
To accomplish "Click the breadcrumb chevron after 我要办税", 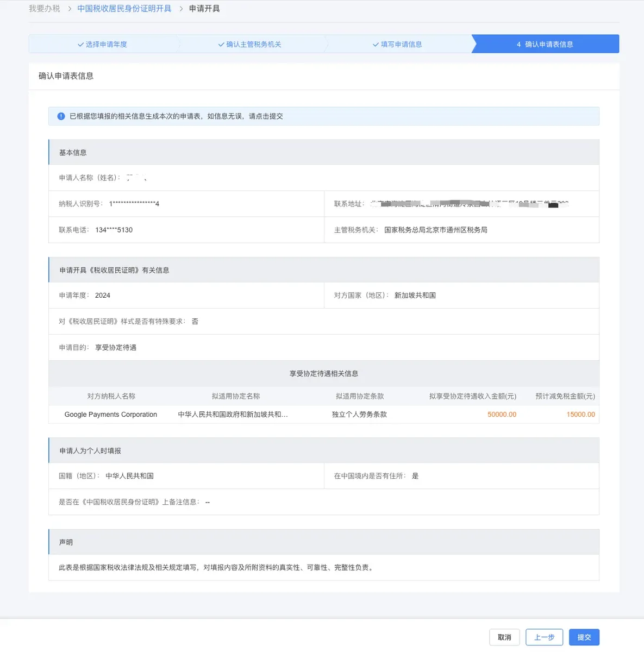I will click(70, 9).
